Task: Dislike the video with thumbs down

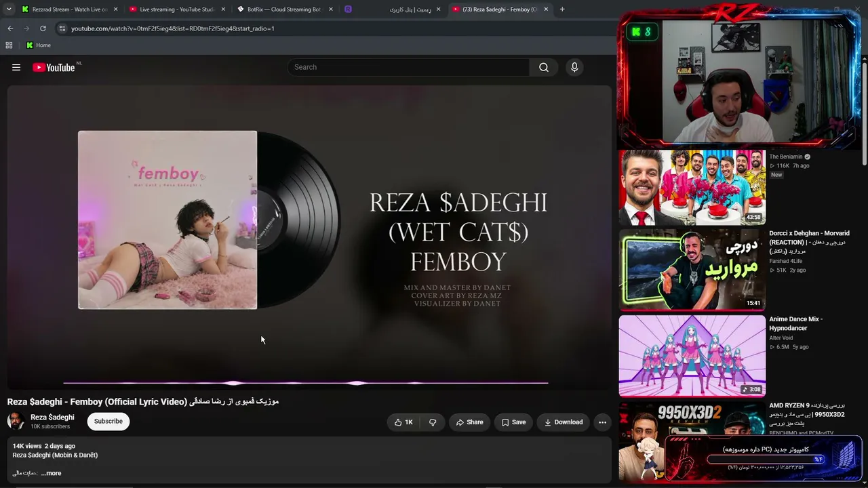Action: [433, 422]
